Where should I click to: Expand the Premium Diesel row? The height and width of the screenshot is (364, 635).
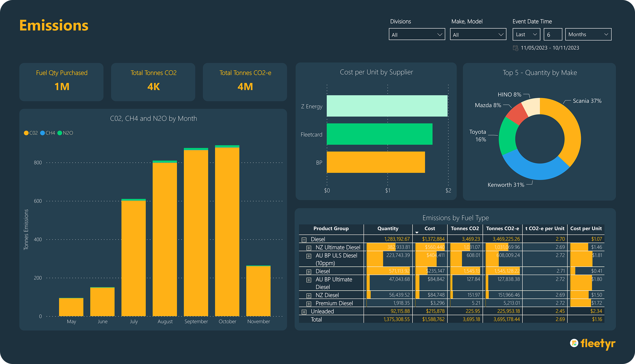[309, 304]
